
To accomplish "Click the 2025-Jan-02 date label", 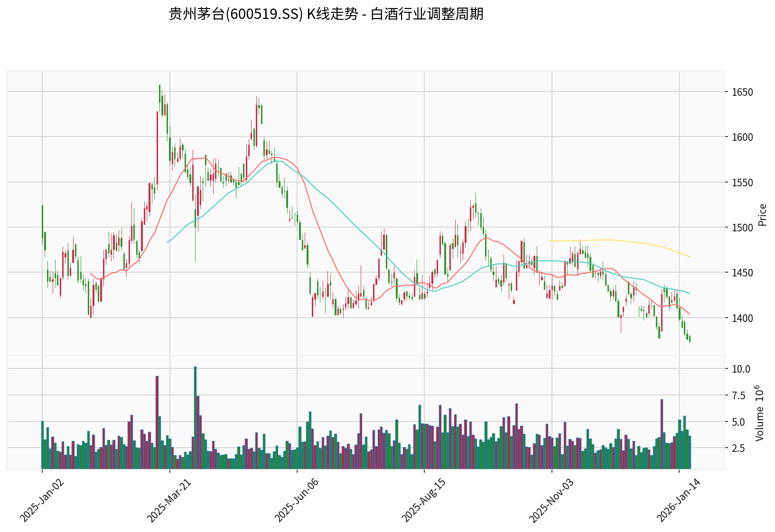I will point(42,500).
